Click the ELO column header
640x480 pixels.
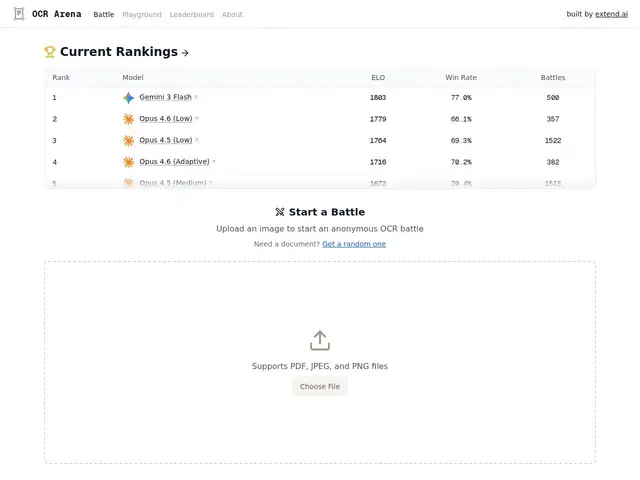tap(378, 78)
